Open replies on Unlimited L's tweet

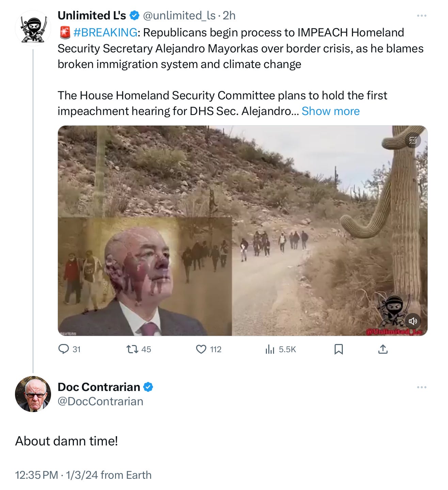69,349
